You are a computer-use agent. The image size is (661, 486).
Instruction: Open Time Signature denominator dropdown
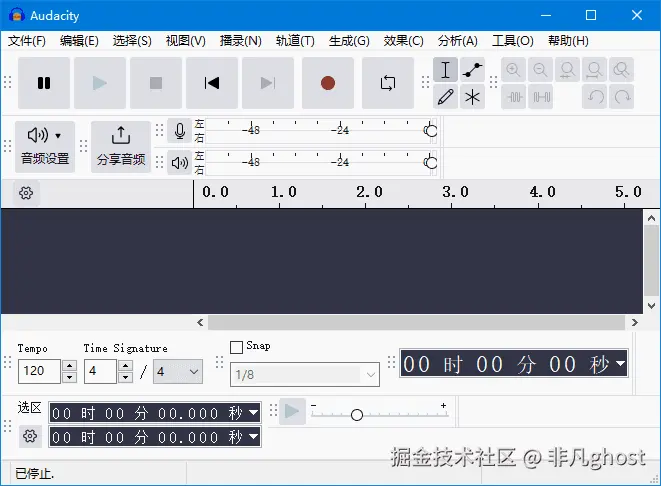coord(178,371)
